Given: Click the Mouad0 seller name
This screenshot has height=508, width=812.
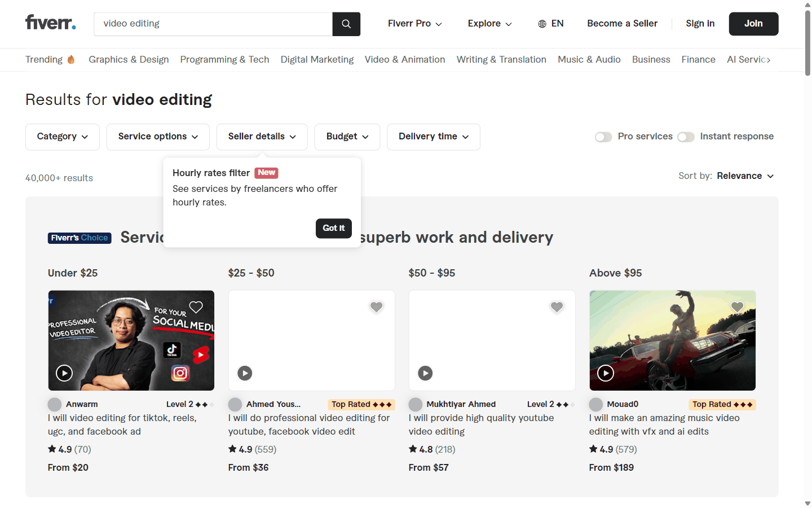Looking at the screenshot, I should (623, 405).
